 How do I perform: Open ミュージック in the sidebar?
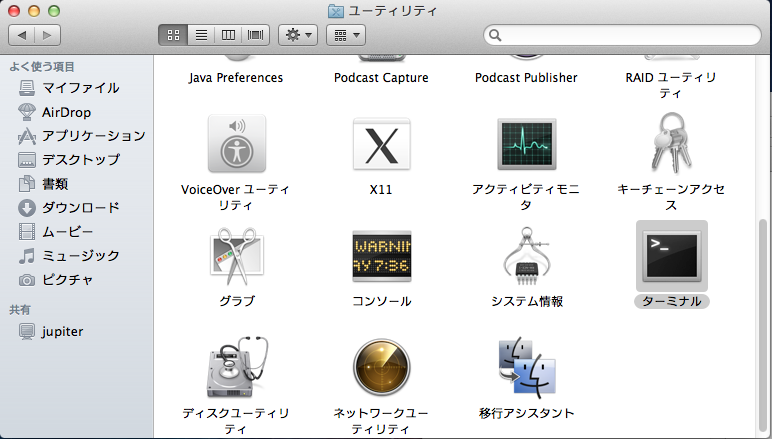77,256
